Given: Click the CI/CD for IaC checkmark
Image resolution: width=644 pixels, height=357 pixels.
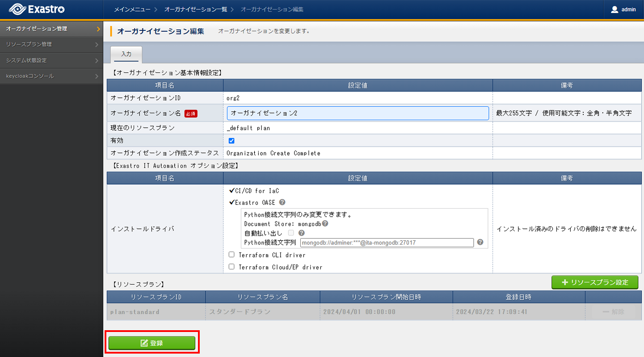Looking at the screenshot, I should click(232, 191).
